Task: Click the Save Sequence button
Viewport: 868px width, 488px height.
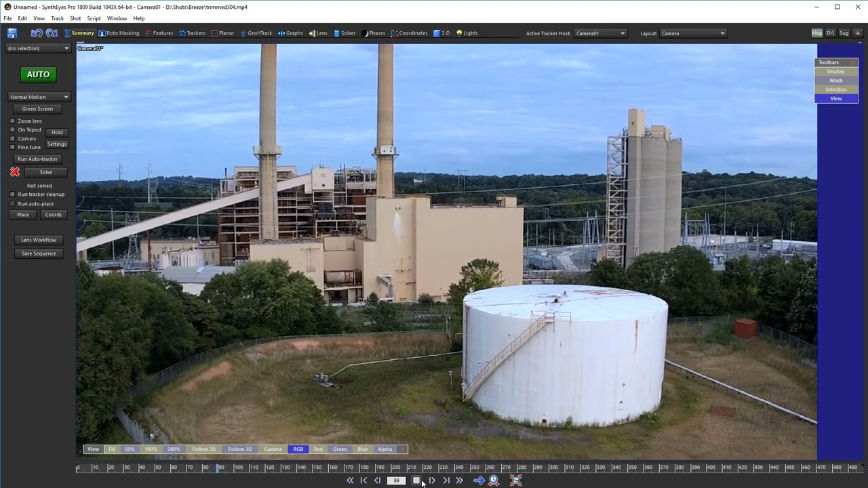Action: point(39,253)
